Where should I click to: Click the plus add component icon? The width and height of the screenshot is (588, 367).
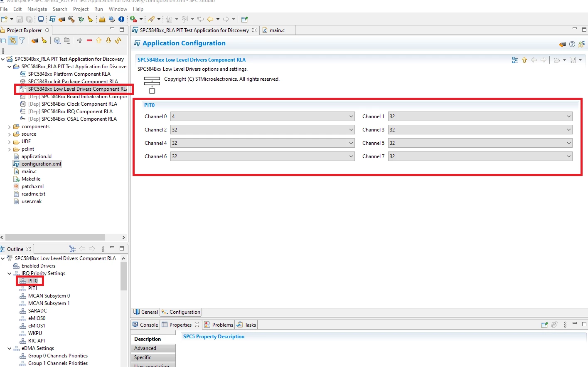[x=80, y=40]
